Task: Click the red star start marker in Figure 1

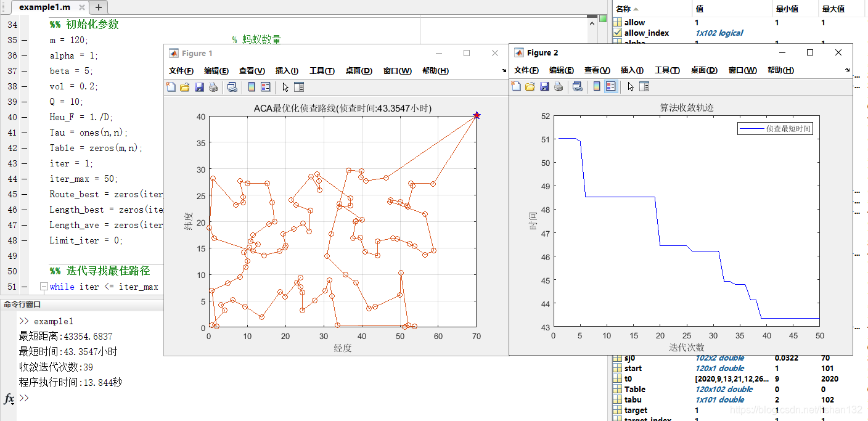Action: pos(477,115)
